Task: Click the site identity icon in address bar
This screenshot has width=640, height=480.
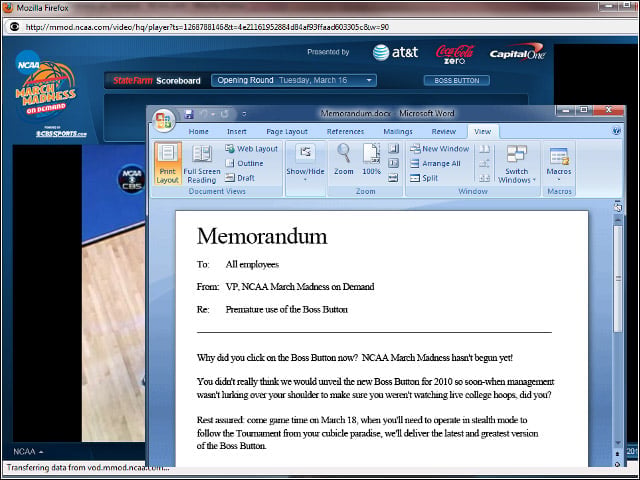Action: (x=15, y=27)
